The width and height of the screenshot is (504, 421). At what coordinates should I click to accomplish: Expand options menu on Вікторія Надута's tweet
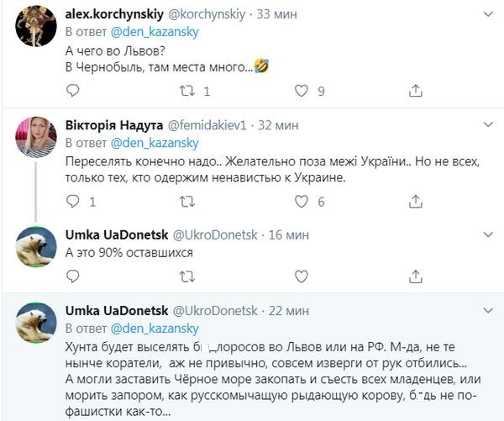coord(488,124)
